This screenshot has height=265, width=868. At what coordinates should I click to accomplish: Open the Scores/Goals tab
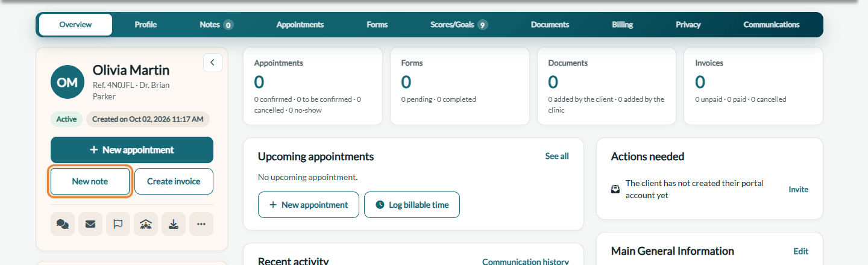pos(459,25)
